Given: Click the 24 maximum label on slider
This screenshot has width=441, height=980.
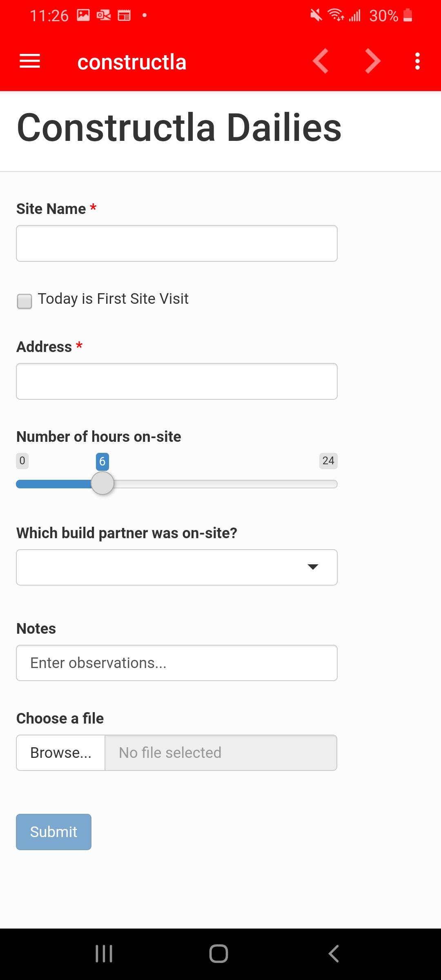Looking at the screenshot, I should (328, 461).
